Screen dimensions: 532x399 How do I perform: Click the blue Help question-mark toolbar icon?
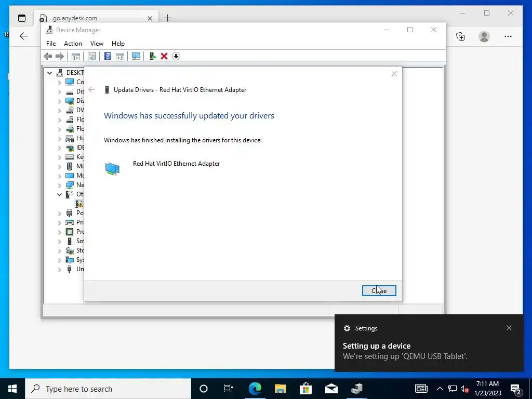108,56
